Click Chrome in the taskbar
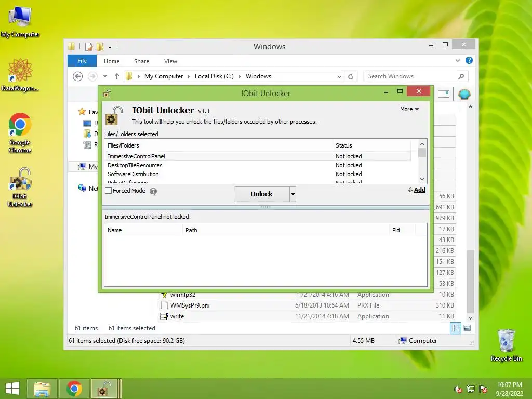 (x=74, y=389)
